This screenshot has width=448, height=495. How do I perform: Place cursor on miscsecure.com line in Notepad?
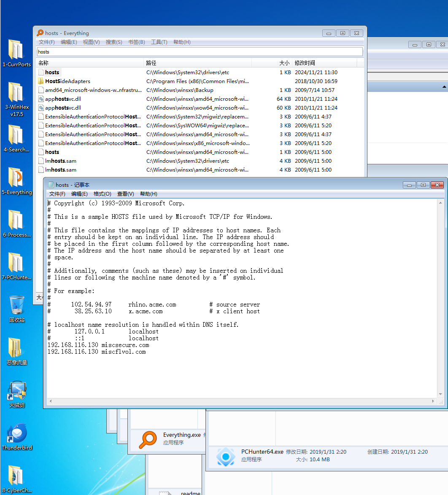pos(98,345)
